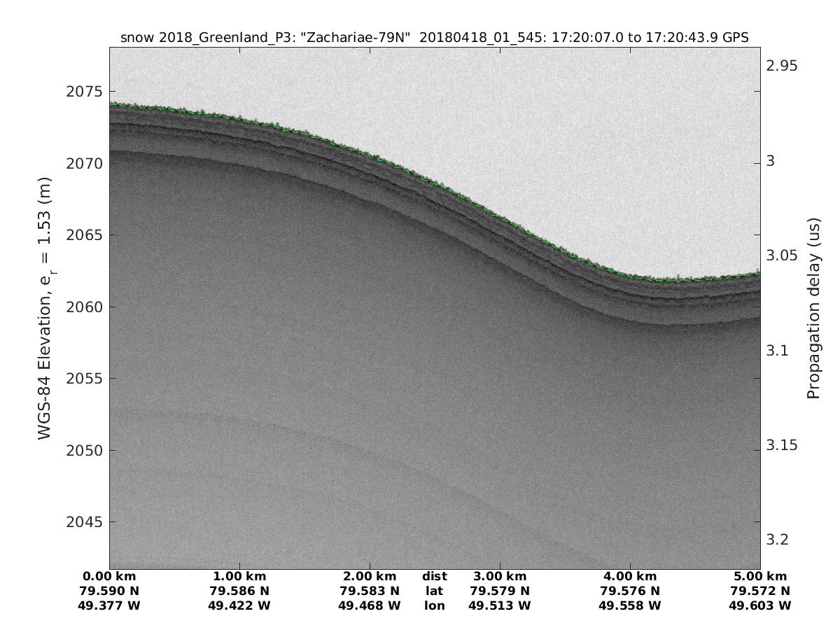Click the latitude "79.572 N"
Image resolution: width=840 pixels, height=630 pixels.
[761, 591]
